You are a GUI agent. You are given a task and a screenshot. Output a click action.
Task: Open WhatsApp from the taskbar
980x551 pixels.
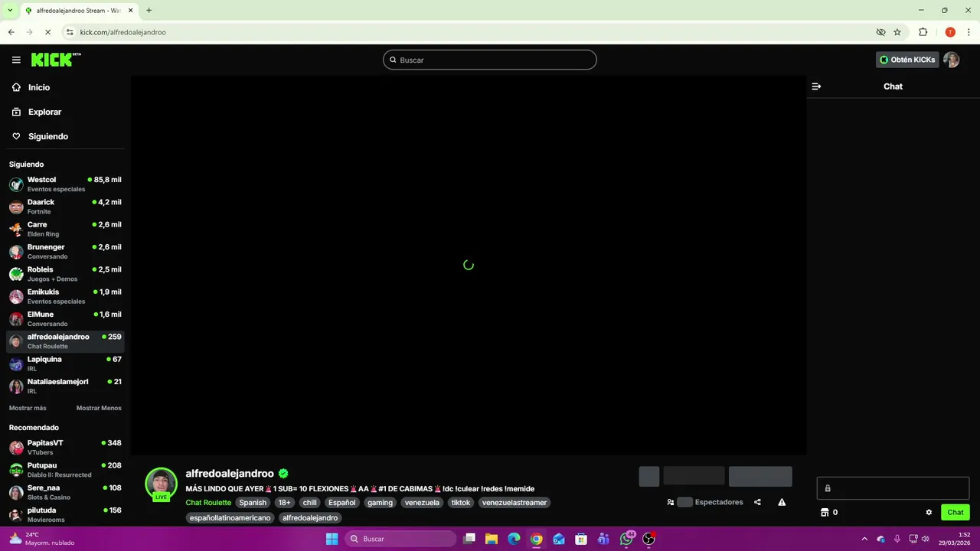(x=627, y=539)
